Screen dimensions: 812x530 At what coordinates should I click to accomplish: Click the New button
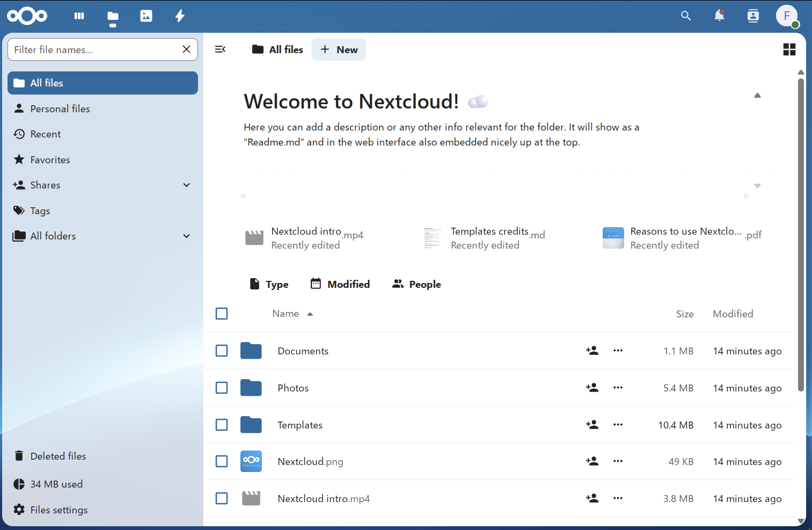pyautogui.click(x=339, y=49)
